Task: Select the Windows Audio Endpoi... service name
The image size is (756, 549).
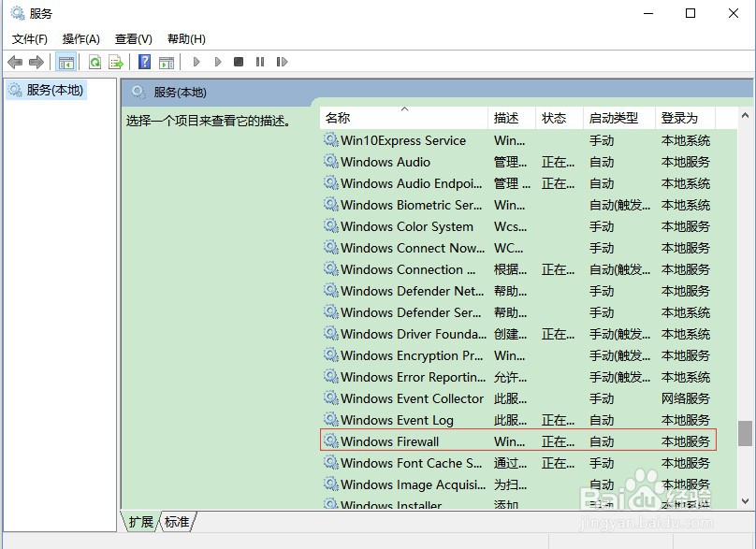Action: [x=412, y=183]
